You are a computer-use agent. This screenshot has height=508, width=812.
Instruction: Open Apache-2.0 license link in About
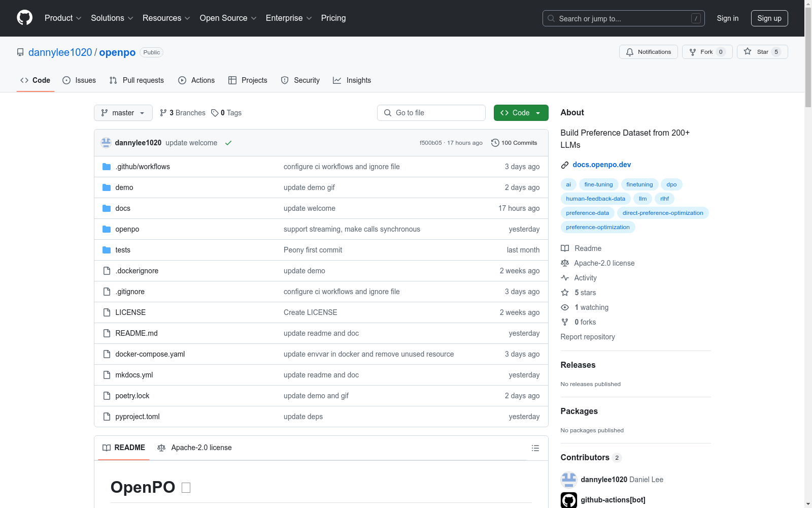(x=598, y=263)
